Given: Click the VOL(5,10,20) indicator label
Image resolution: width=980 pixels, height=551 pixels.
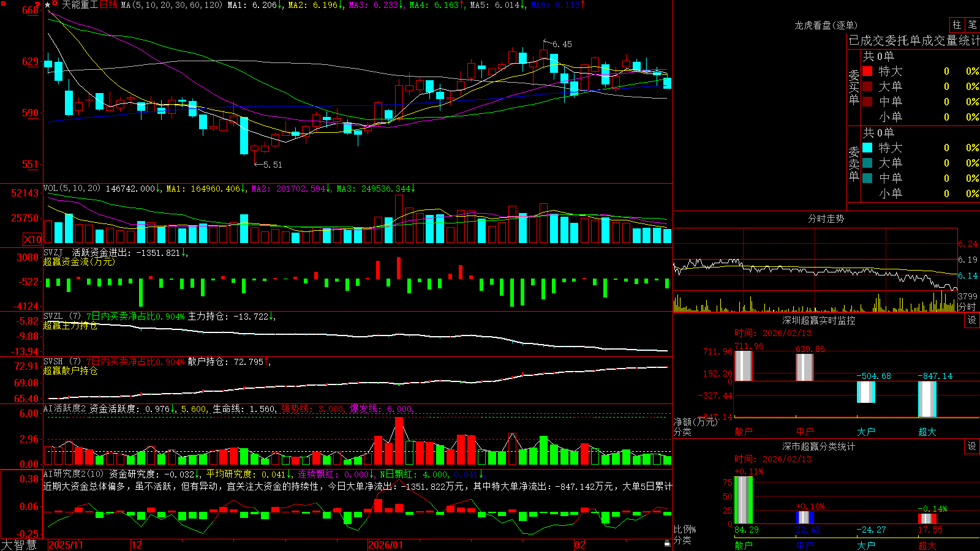Looking at the screenshot, I should coord(72,189).
